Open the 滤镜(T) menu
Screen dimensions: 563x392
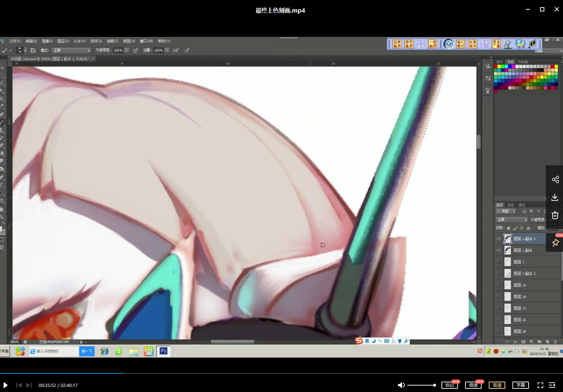[x=112, y=41]
